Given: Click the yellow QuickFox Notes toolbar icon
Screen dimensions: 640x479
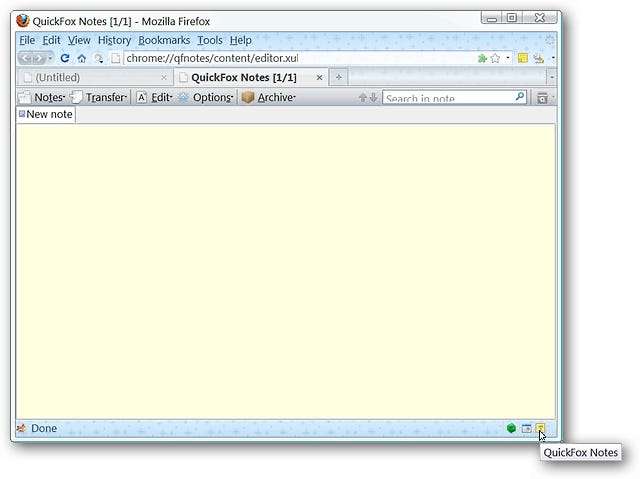Looking at the screenshot, I should tap(522, 58).
